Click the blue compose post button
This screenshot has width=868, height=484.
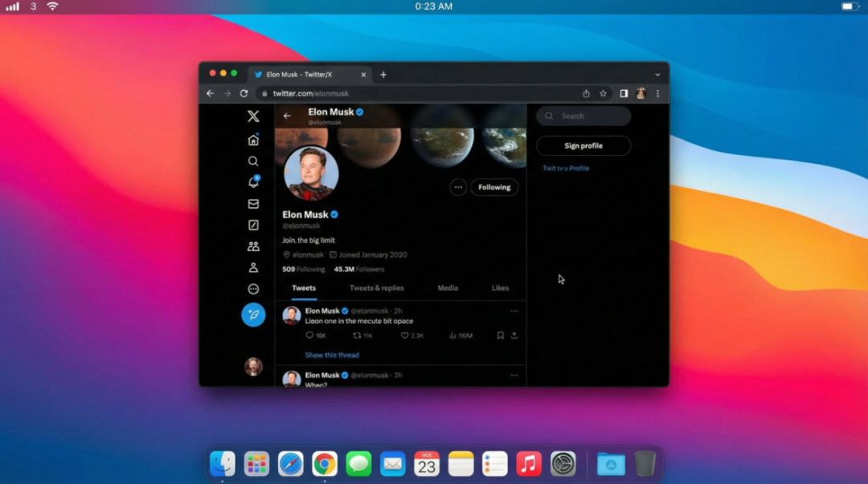253,315
